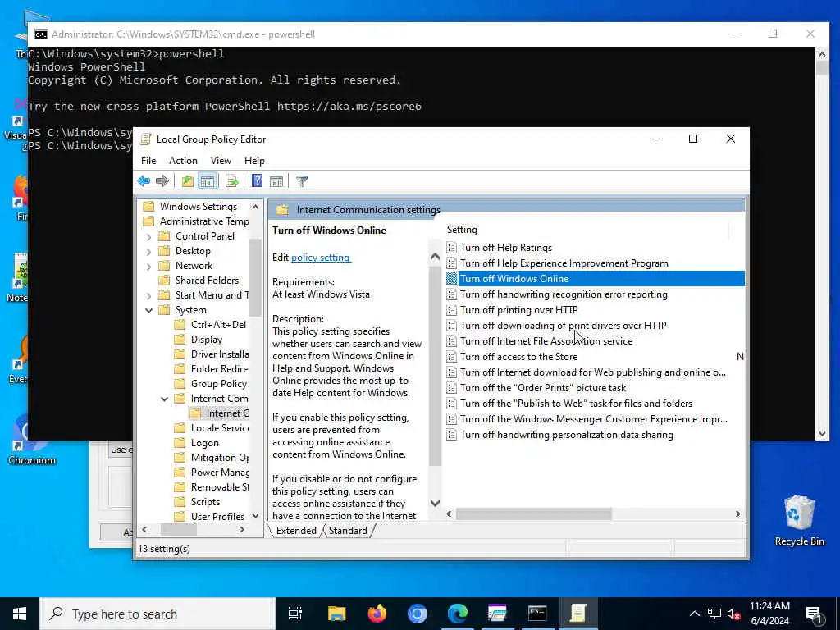Click the Group Policy Editor taskbar icon

(578, 614)
